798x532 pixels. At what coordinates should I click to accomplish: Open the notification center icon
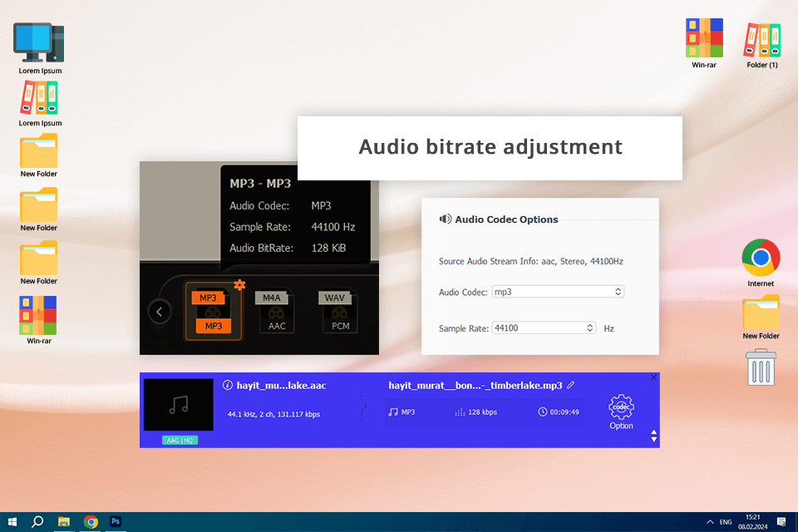781,522
